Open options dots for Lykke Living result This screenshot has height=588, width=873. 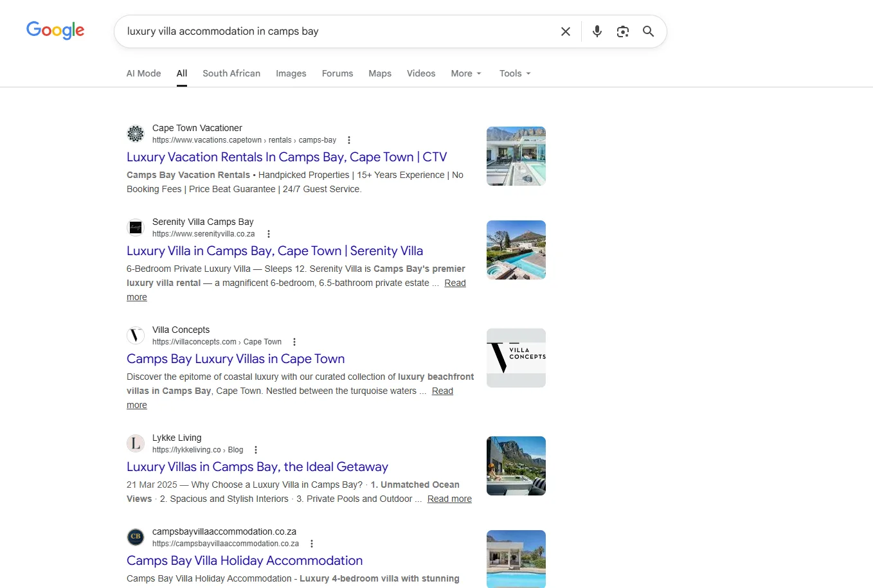(x=256, y=450)
